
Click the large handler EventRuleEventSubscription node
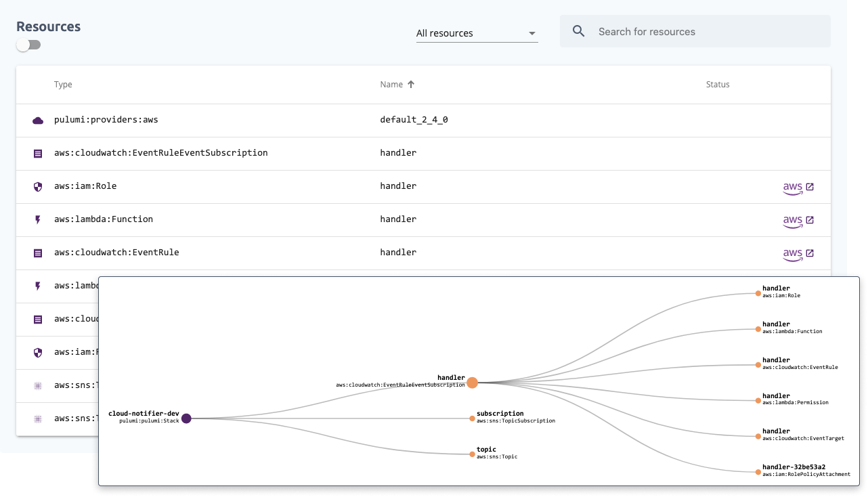[473, 383]
